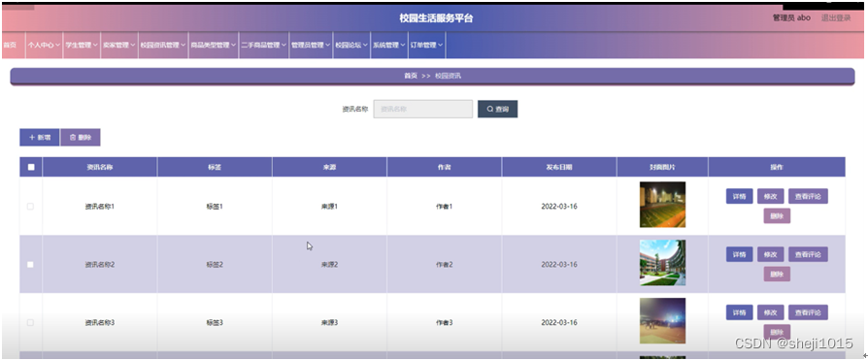The image size is (868, 360).
Task: Toggle the select-all checkbox in table header
Action: point(31,167)
